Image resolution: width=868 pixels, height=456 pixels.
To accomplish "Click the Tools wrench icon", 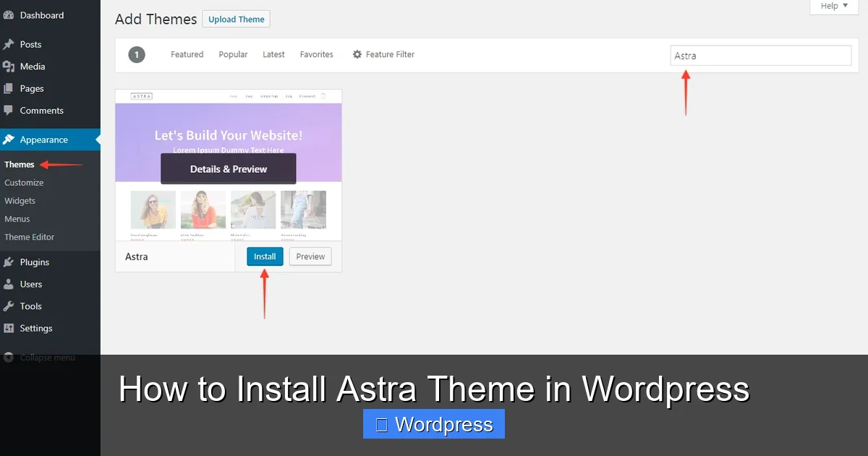I will pyautogui.click(x=9, y=306).
